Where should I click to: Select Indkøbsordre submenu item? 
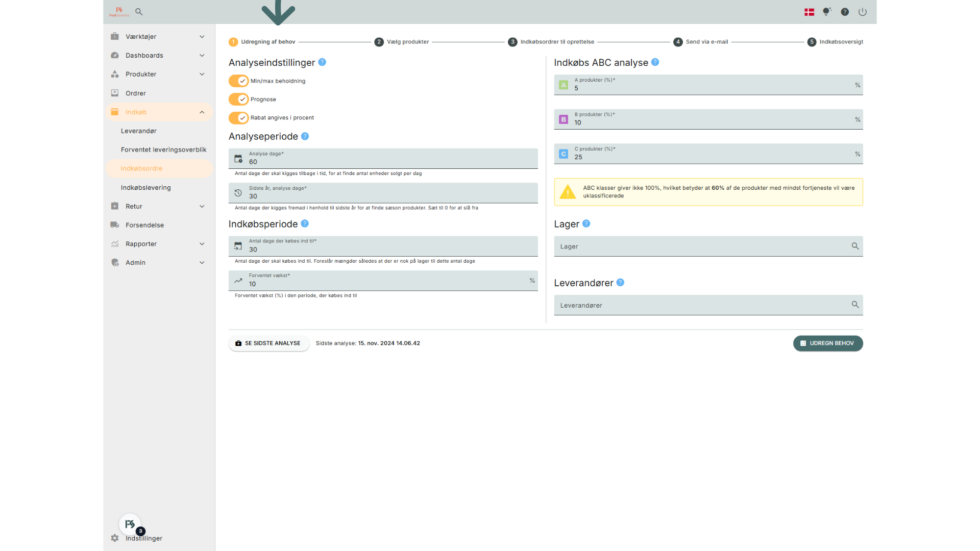(159, 168)
